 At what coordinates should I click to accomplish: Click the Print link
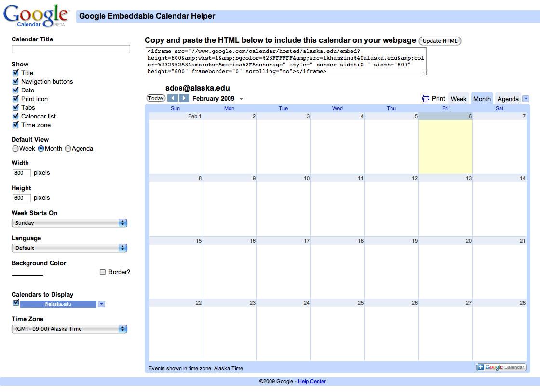point(438,99)
